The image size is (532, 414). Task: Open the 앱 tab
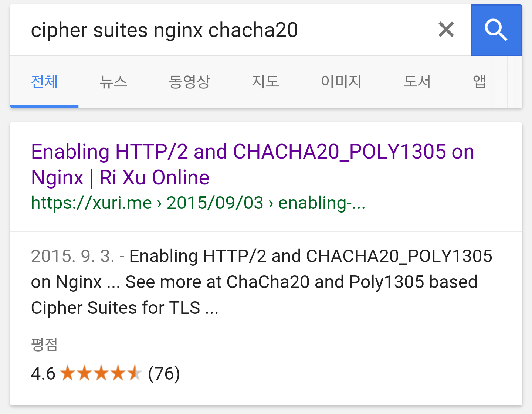[479, 82]
